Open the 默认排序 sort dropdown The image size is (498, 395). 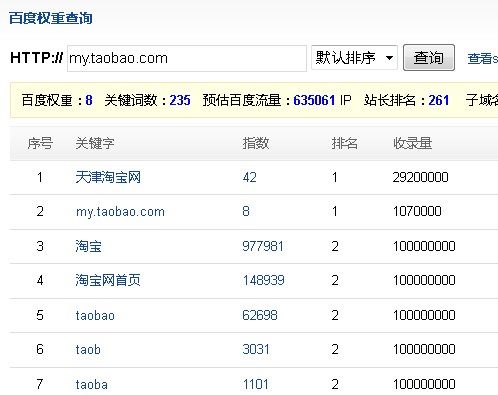click(354, 58)
